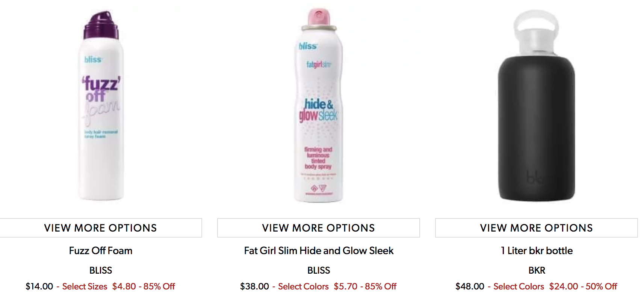Open Fat Girl Slim Hide and Glow Sleek title

pyautogui.click(x=319, y=251)
